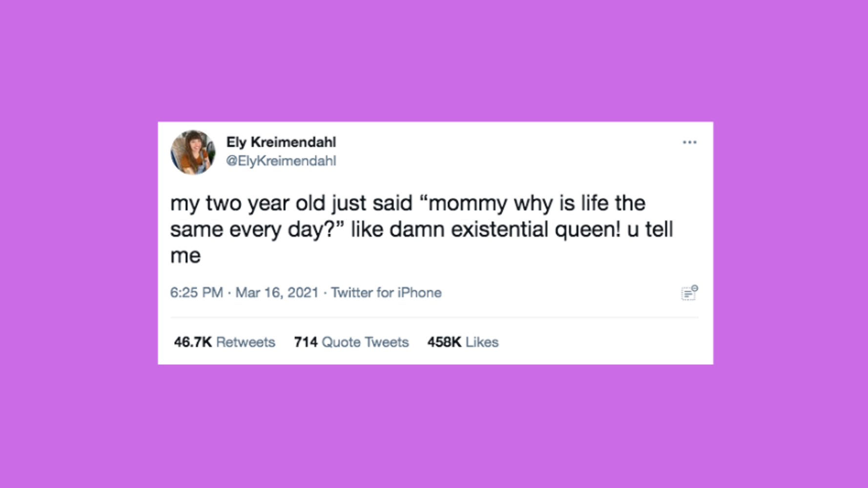Click "u tell" ending the second line
Screen dimensions: 868x488
[650, 230]
